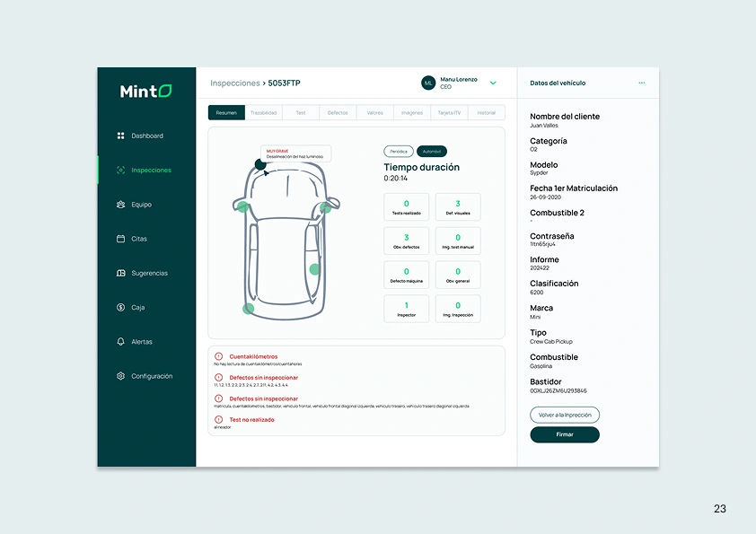756x534 pixels.
Task: Open the Tests realizados tile
Action: [407, 207]
